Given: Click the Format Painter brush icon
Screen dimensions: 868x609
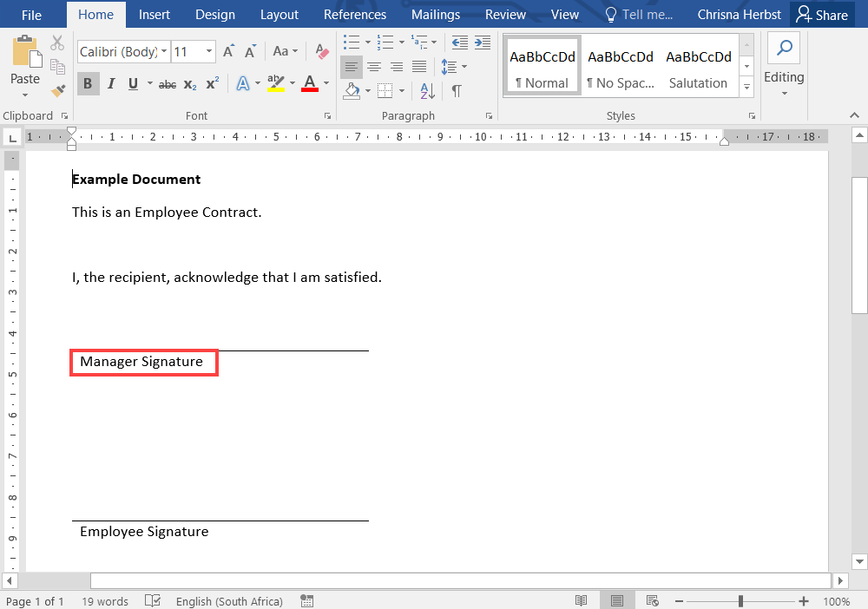Looking at the screenshot, I should tap(58, 90).
